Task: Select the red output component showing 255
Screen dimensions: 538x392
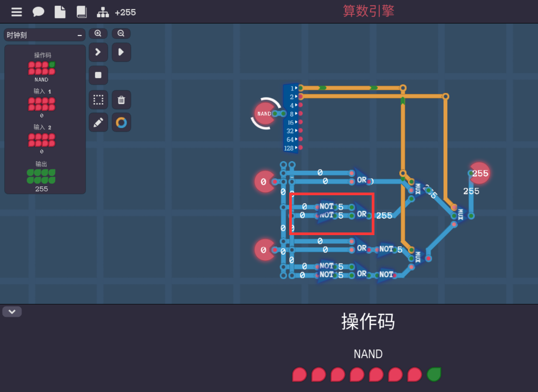Action: (x=479, y=173)
